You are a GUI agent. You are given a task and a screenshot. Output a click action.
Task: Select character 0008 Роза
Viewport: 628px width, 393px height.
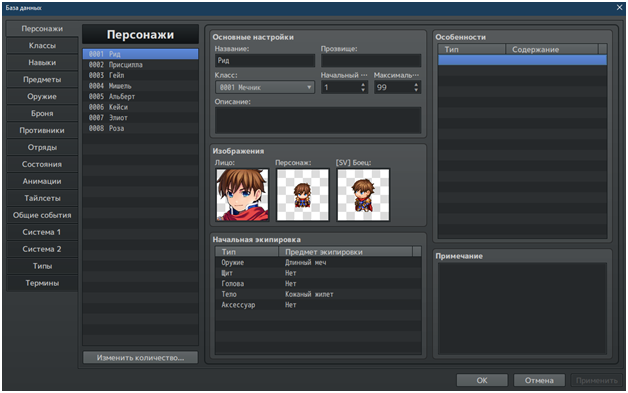[140, 128]
